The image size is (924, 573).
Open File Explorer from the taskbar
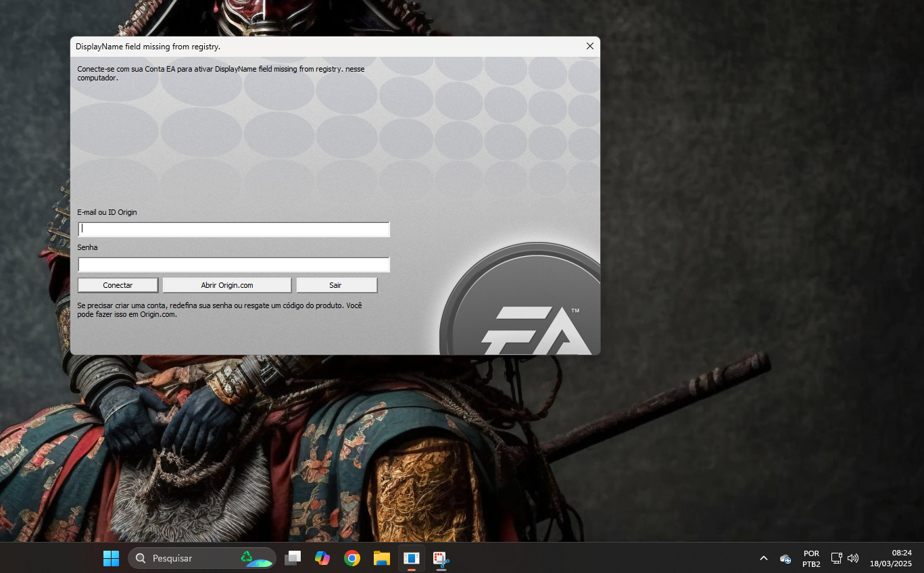pyautogui.click(x=382, y=558)
